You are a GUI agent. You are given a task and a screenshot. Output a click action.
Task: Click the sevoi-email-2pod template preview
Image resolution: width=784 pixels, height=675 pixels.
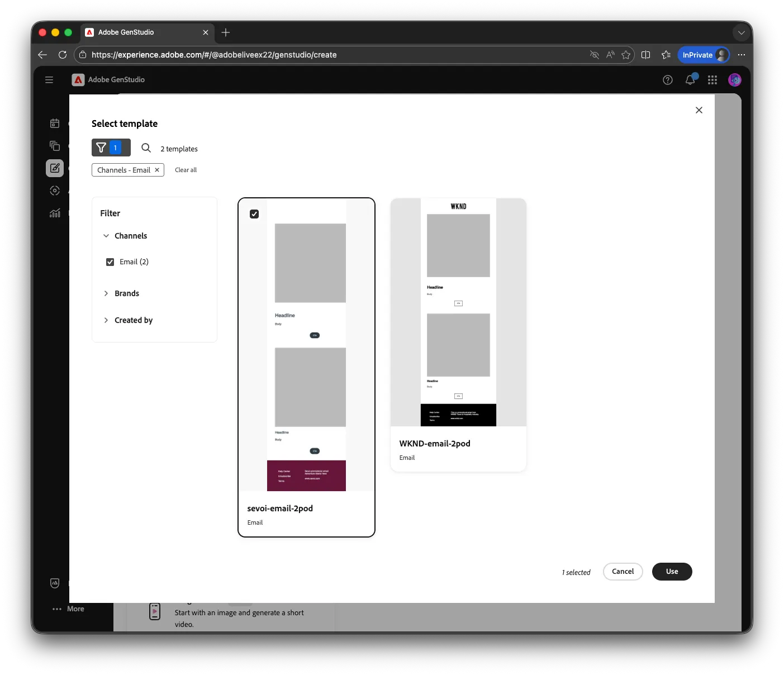pyautogui.click(x=306, y=345)
